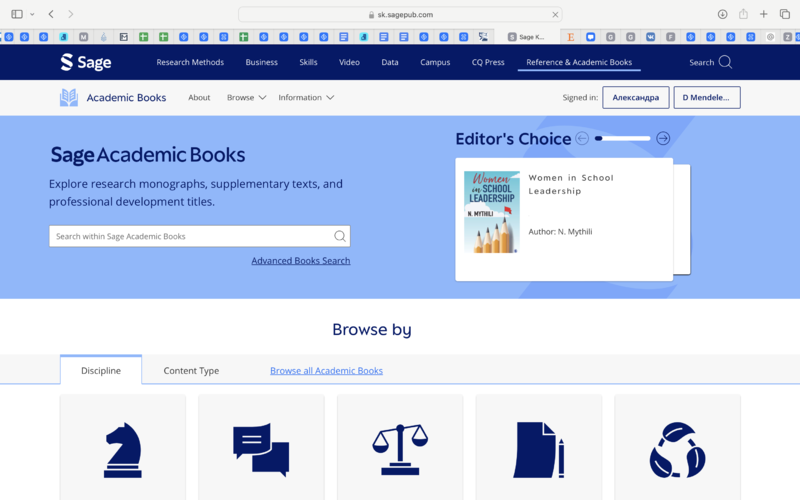Open the Campus navigation item
This screenshot has height=500, width=800.
click(435, 62)
